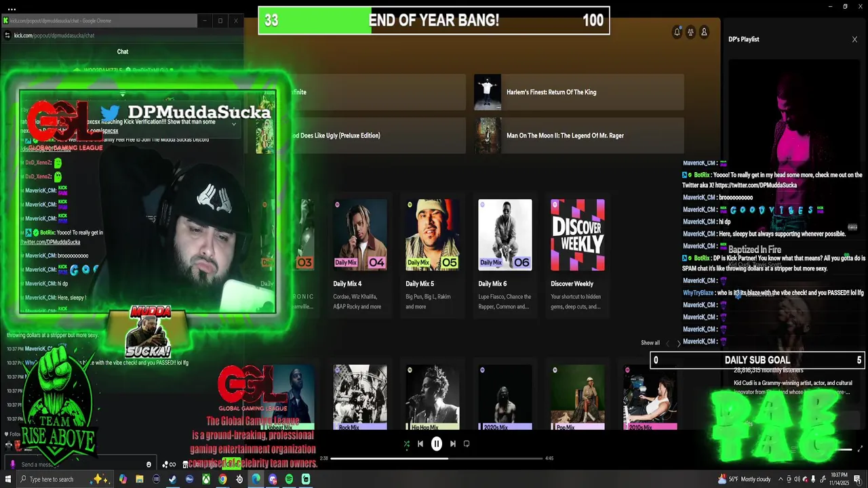Image resolution: width=868 pixels, height=488 pixels.
Task: Open File Explorer from taskbar
Action: click(x=140, y=479)
